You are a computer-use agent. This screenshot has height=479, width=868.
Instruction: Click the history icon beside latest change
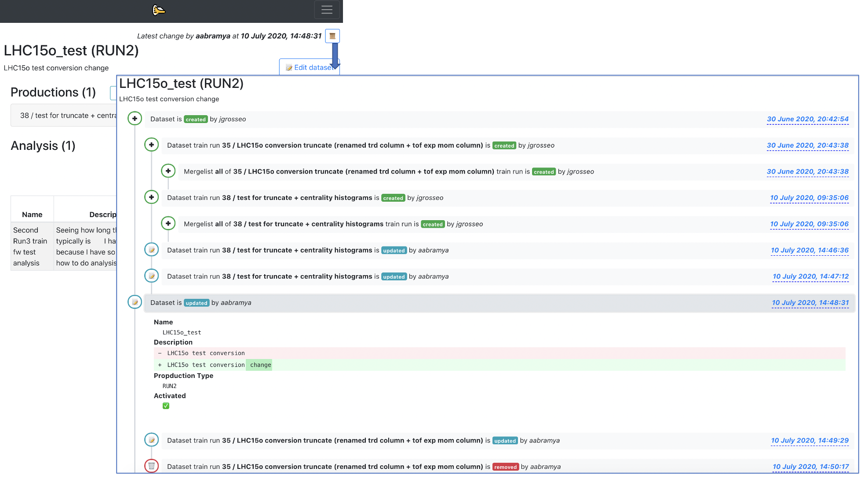(x=332, y=36)
